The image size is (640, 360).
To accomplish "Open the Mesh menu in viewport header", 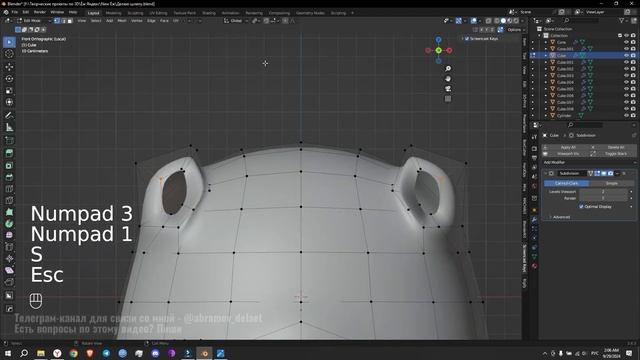I will 122,20.
